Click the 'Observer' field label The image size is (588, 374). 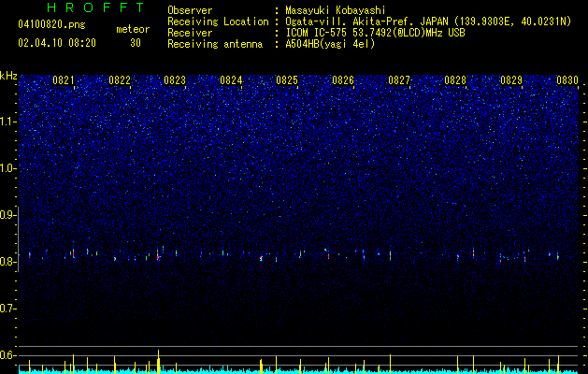pyautogui.click(x=190, y=10)
